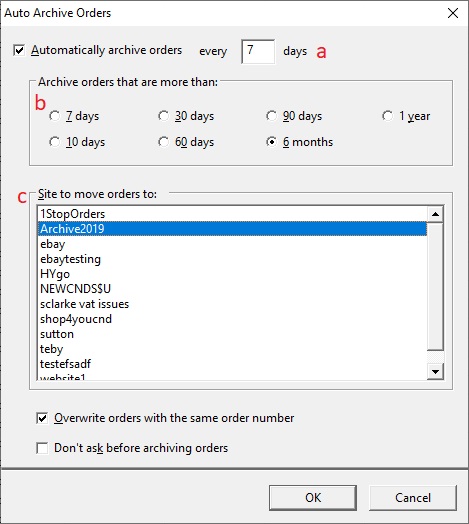
Task: Click the days interval input field
Action: pyautogui.click(x=258, y=51)
